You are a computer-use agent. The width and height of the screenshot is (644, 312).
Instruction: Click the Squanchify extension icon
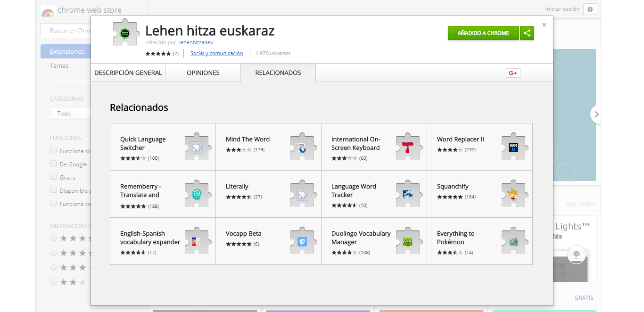(513, 194)
